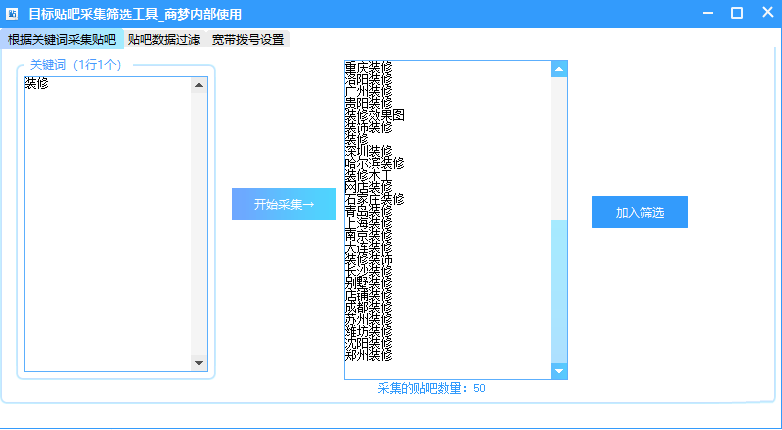This screenshot has height=430, width=782.
Task: Click the up arrow of the results list scrollbar
Action: (559, 69)
